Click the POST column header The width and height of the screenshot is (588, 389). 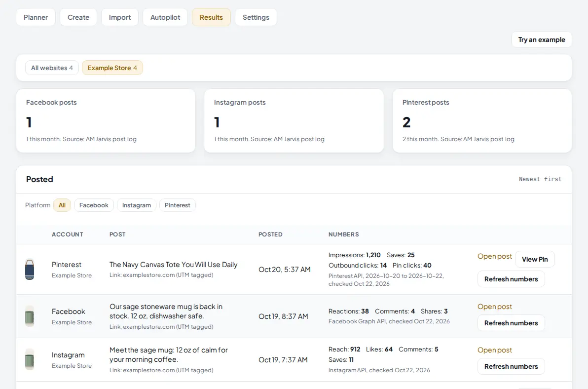tap(117, 234)
